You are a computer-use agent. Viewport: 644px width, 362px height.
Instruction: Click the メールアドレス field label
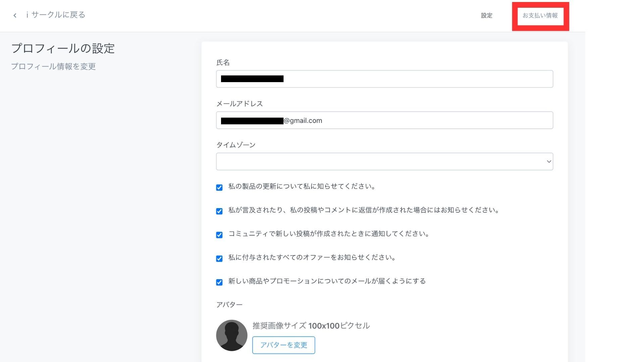239,104
